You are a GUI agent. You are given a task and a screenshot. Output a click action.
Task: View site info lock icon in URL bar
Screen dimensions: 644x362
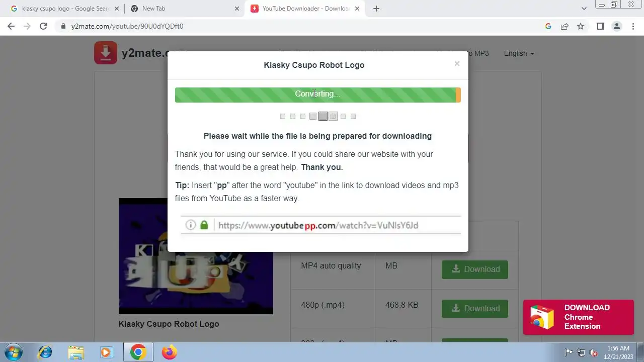63,26
